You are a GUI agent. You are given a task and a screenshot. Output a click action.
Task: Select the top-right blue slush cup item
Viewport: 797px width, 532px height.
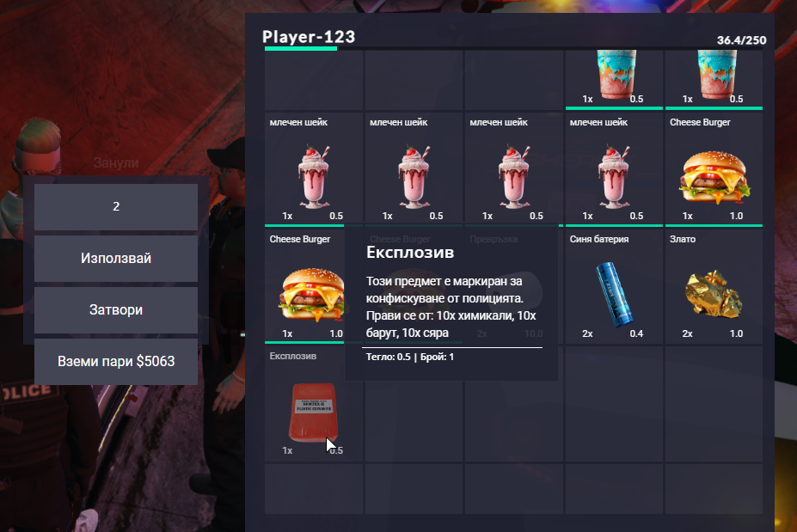[x=714, y=79]
